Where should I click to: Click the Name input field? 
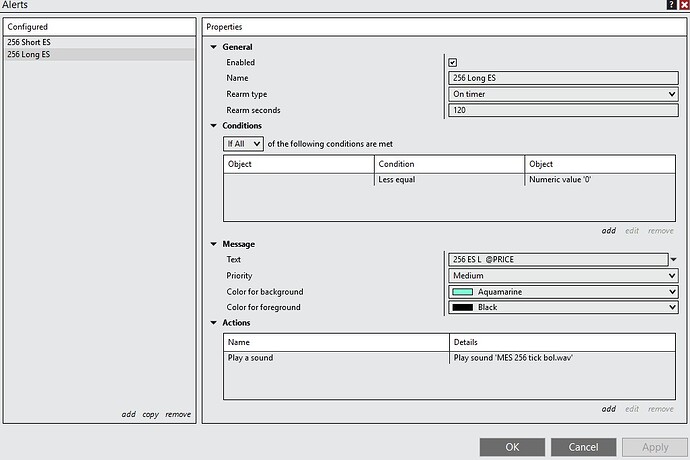click(x=563, y=78)
